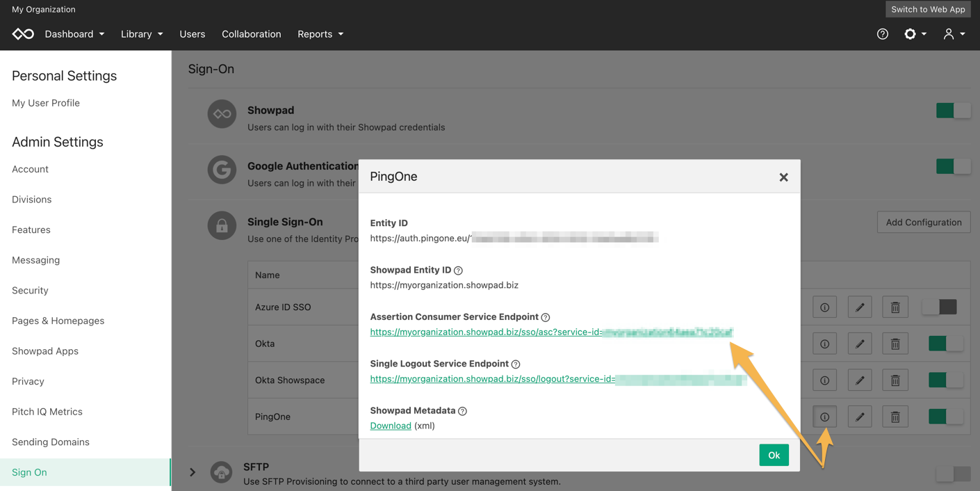Delete the Okta configuration
Viewport: 980px width, 491px height.
point(895,344)
